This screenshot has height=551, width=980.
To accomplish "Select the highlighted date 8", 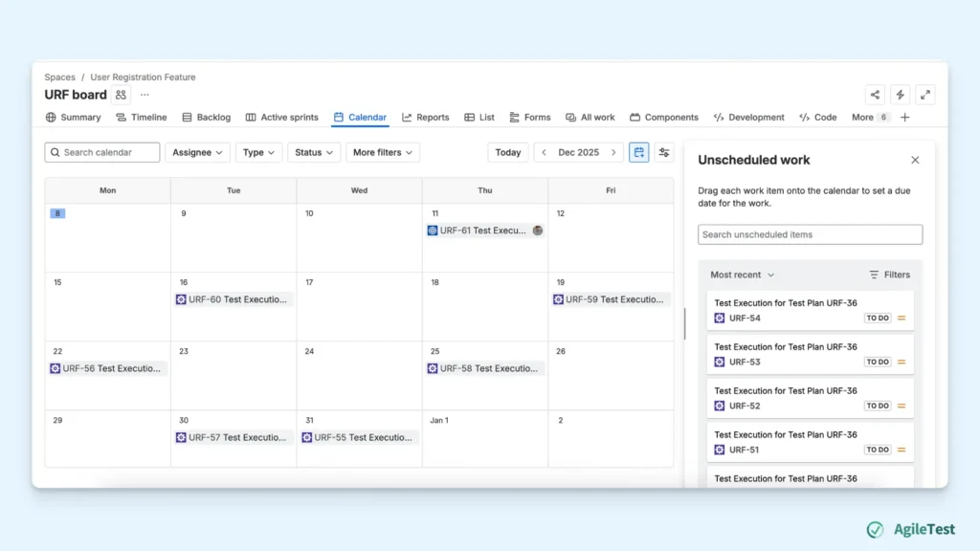I will [x=57, y=213].
